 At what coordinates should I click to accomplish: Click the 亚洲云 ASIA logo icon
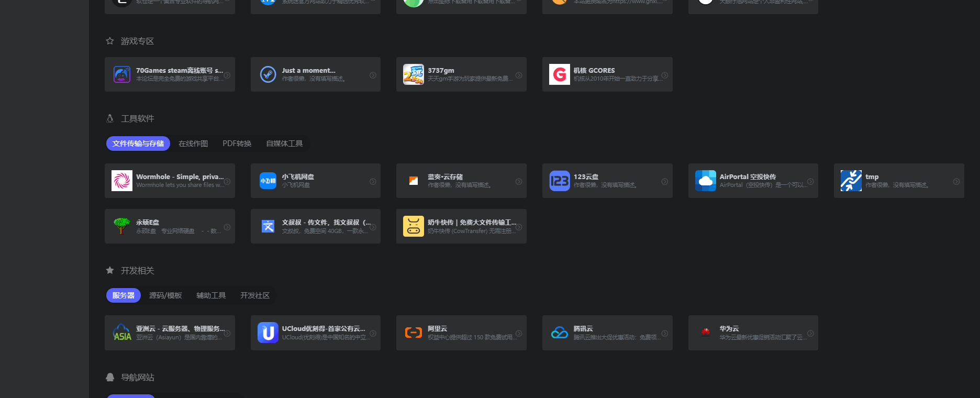[x=122, y=333]
